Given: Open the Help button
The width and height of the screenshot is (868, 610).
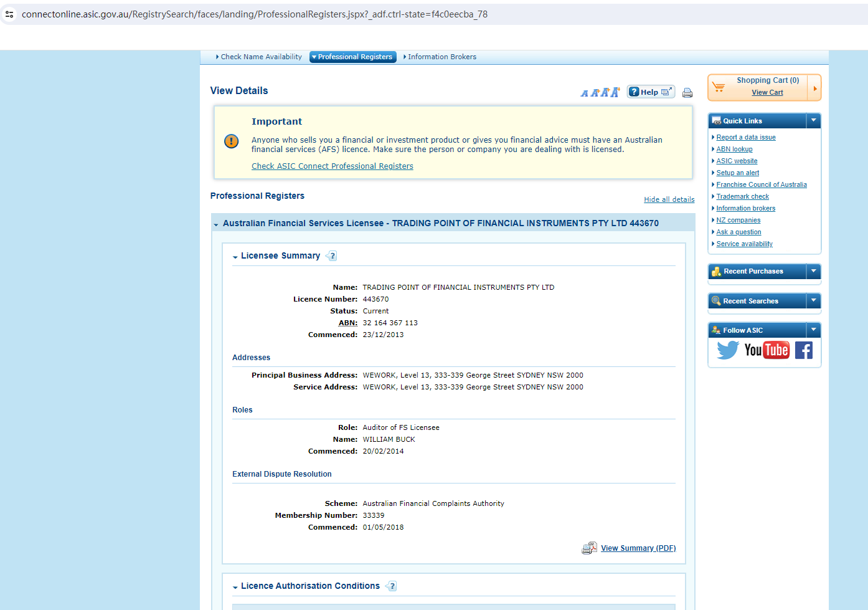Looking at the screenshot, I should pos(651,92).
